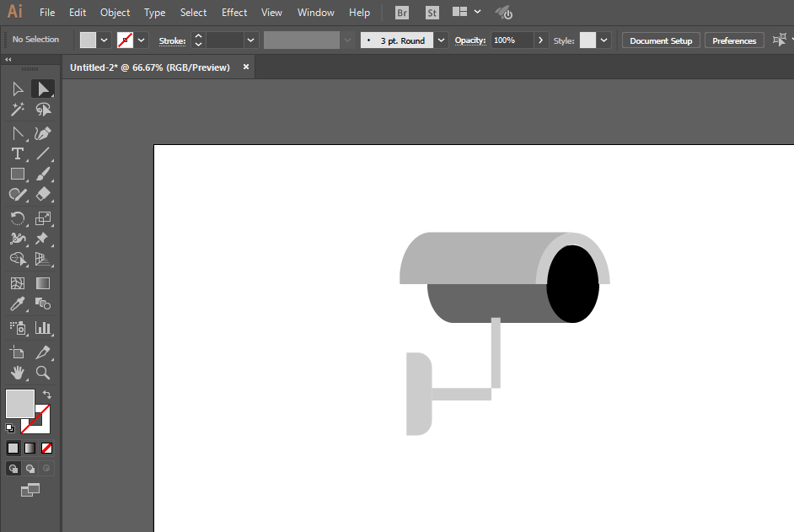
Task: Select the Slice tool
Action: coord(43,352)
